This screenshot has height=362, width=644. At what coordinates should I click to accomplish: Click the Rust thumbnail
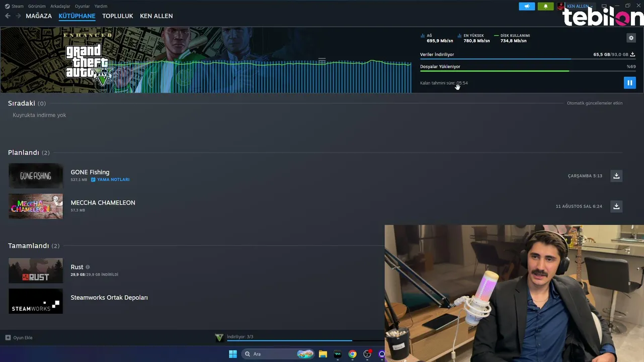click(36, 270)
